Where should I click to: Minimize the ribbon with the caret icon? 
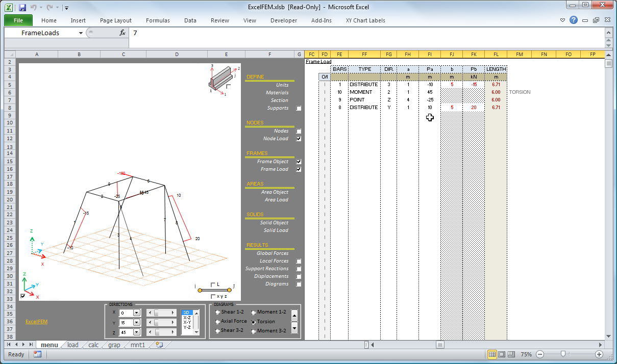[x=562, y=20]
